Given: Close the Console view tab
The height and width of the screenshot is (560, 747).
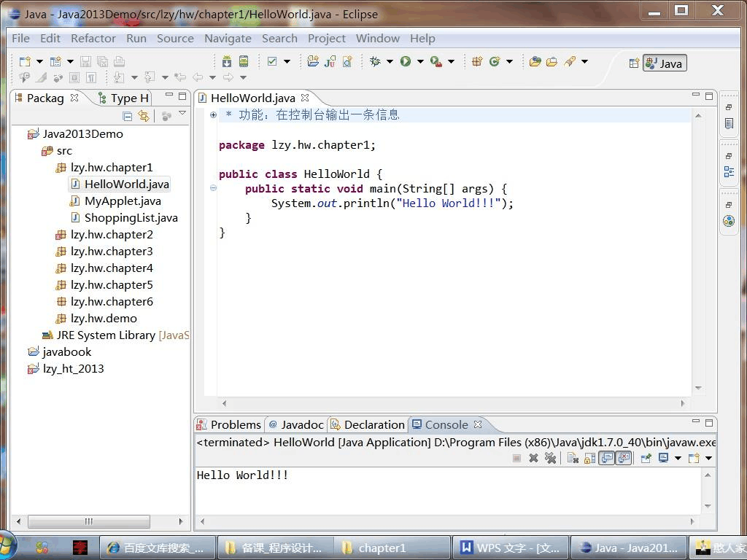Looking at the screenshot, I should (478, 424).
